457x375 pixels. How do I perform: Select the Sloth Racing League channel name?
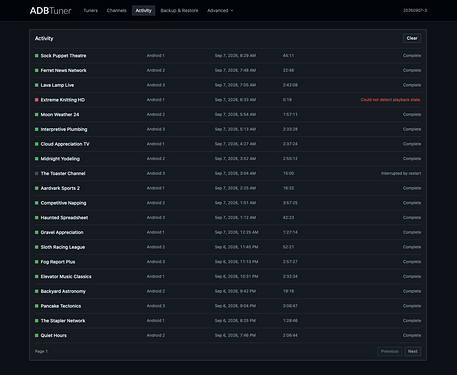(x=63, y=247)
